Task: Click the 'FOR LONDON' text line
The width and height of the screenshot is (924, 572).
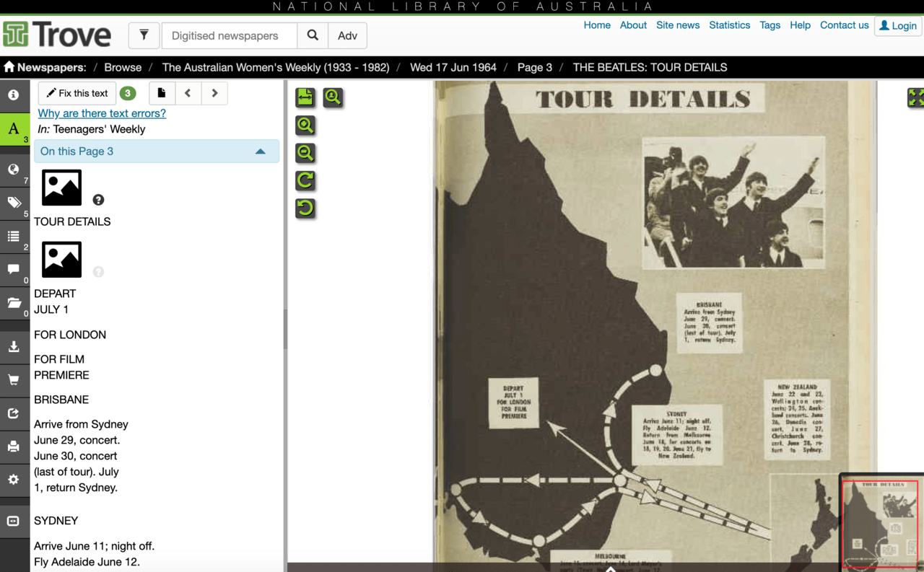Action: tap(70, 335)
